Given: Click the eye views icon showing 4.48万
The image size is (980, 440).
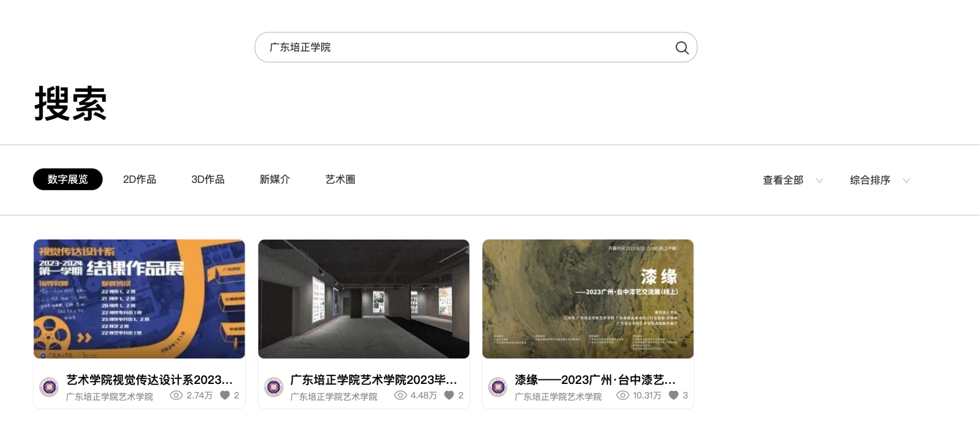Looking at the screenshot, I should click(x=400, y=395).
